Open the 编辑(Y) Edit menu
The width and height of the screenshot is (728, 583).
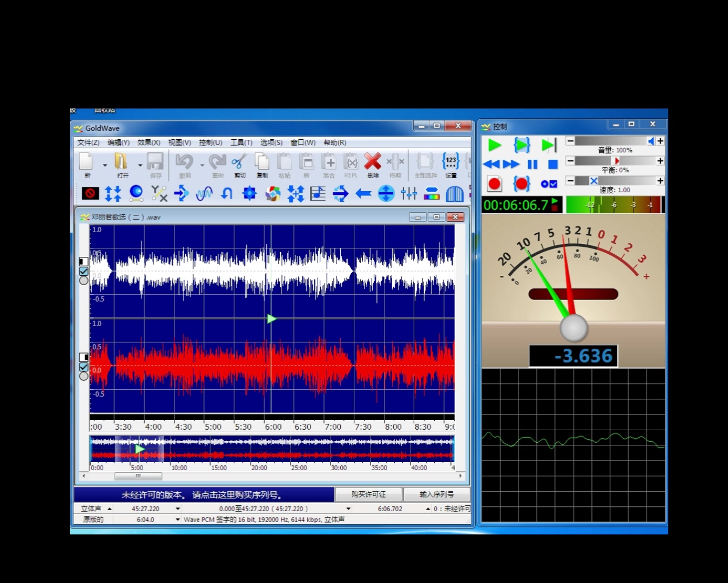118,143
